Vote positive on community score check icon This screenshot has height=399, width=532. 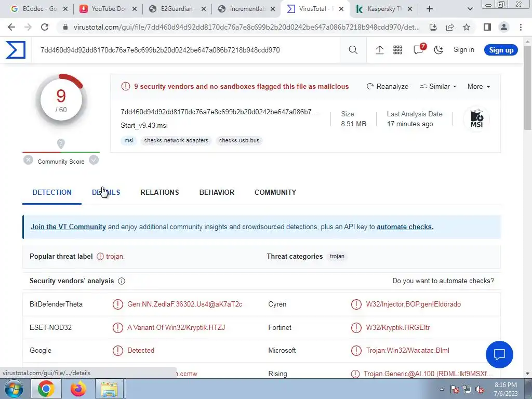point(94,160)
